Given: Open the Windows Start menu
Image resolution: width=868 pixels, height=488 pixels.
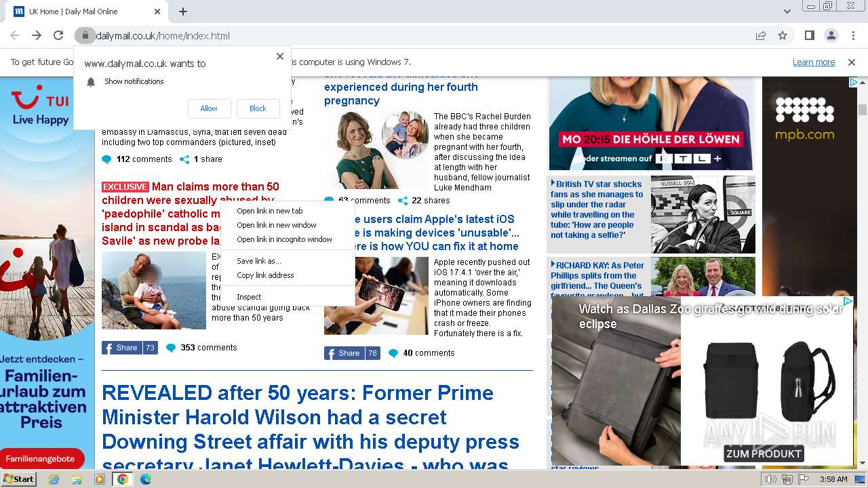Looking at the screenshot, I should tap(18, 479).
